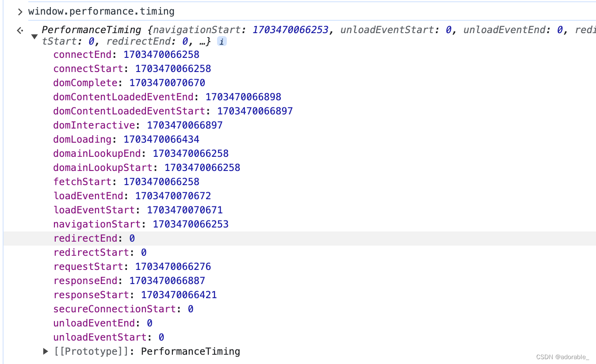Click the value 1703470066898 of domContentLoadedEventEnd

[x=244, y=97]
